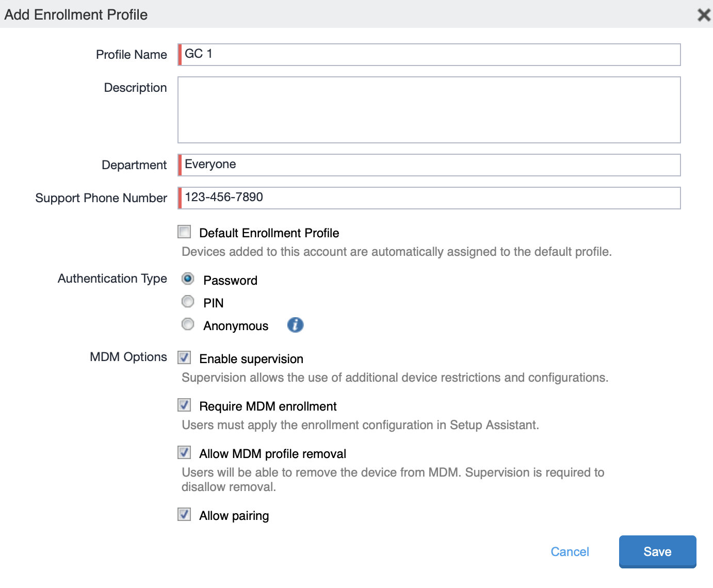Select the Password authentication radio button
The height and width of the screenshot is (588, 713).
[x=188, y=279]
